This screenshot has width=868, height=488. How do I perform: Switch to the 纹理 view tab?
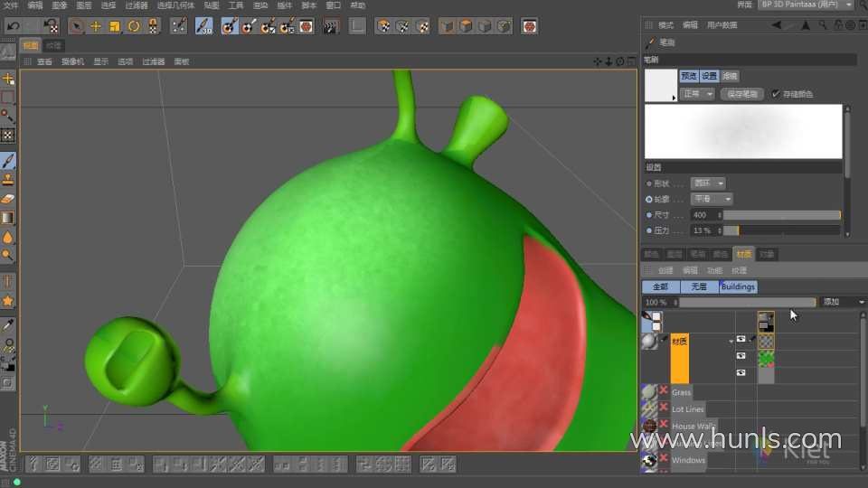53,45
